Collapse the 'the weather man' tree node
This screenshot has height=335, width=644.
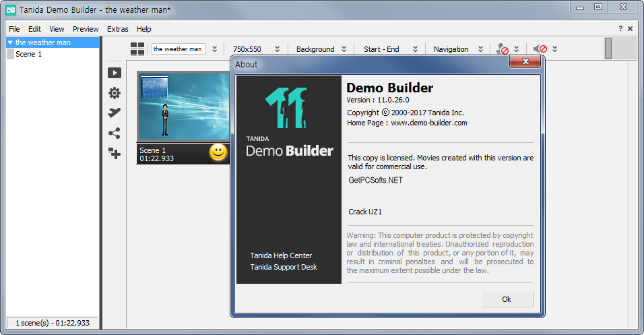point(10,42)
